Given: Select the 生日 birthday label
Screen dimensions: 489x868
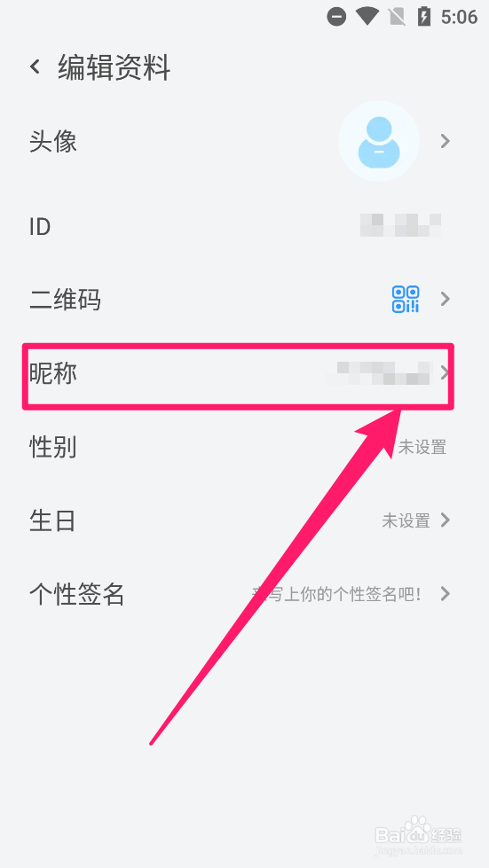Looking at the screenshot, I should [52, 521].
